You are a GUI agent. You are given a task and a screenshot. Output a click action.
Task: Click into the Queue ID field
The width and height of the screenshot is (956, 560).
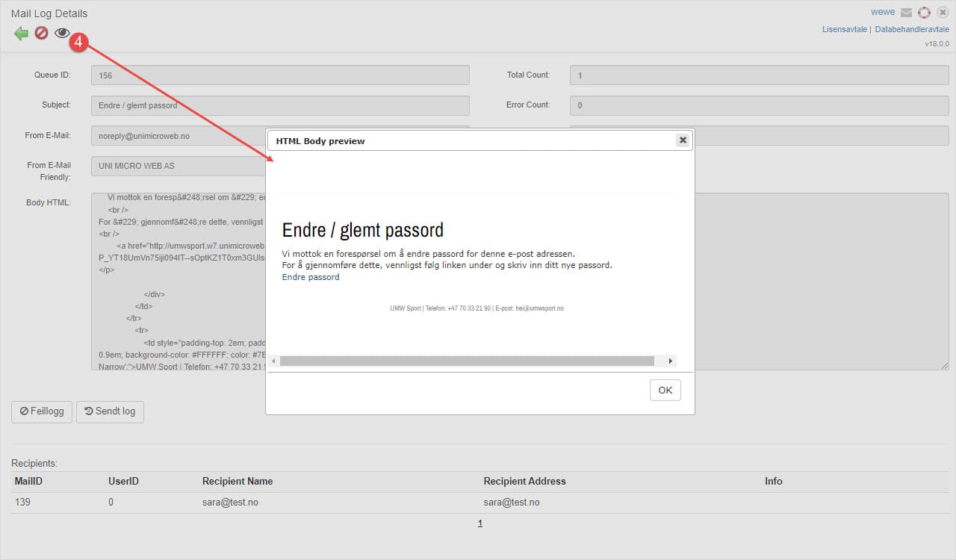click(x=280, y=75)
